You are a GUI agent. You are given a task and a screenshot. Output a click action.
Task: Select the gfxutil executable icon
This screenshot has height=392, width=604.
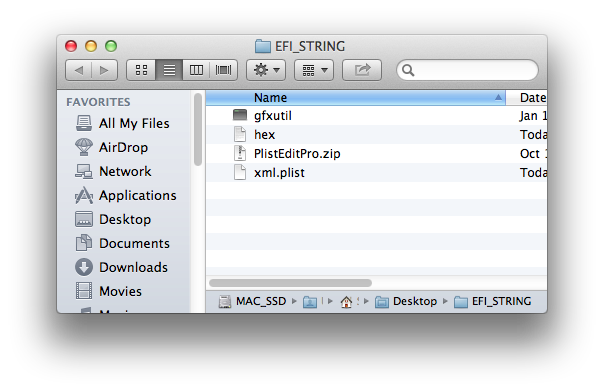(x=240, y=115)
